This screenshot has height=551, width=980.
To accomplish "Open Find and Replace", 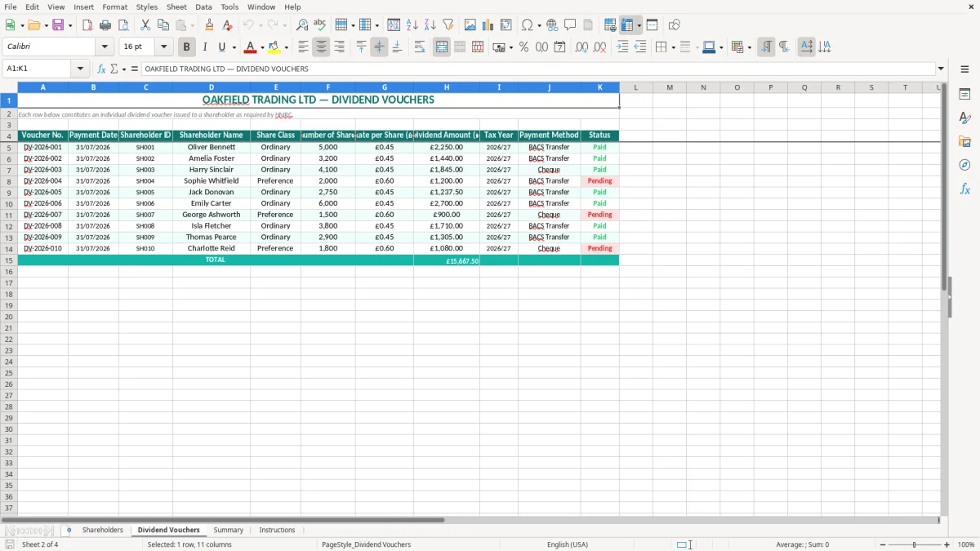I will [302, 25].
